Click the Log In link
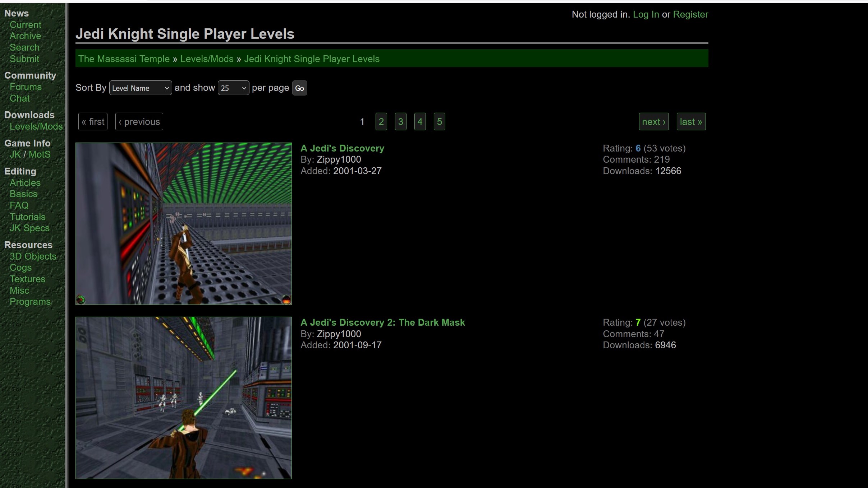This screenshot has width=868, height=488. tap(646, 14)
